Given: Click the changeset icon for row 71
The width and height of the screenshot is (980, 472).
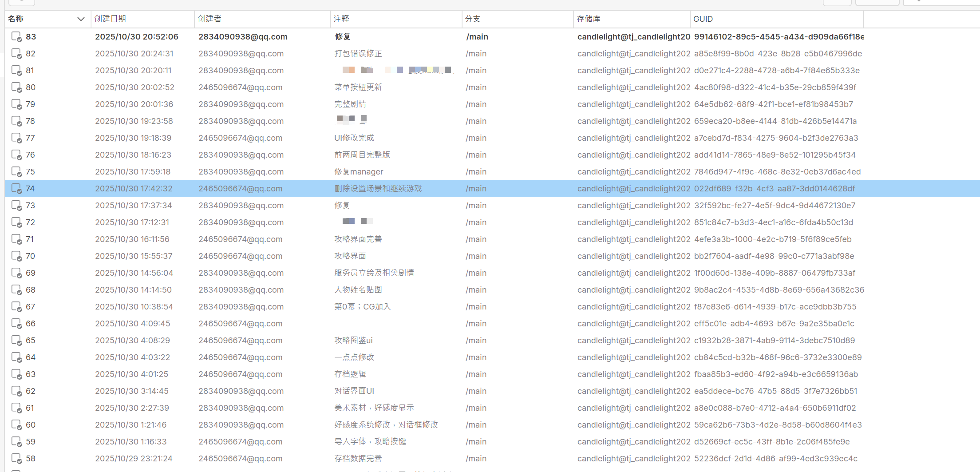Looking at the screenshot, I should (x=16, y=239).
